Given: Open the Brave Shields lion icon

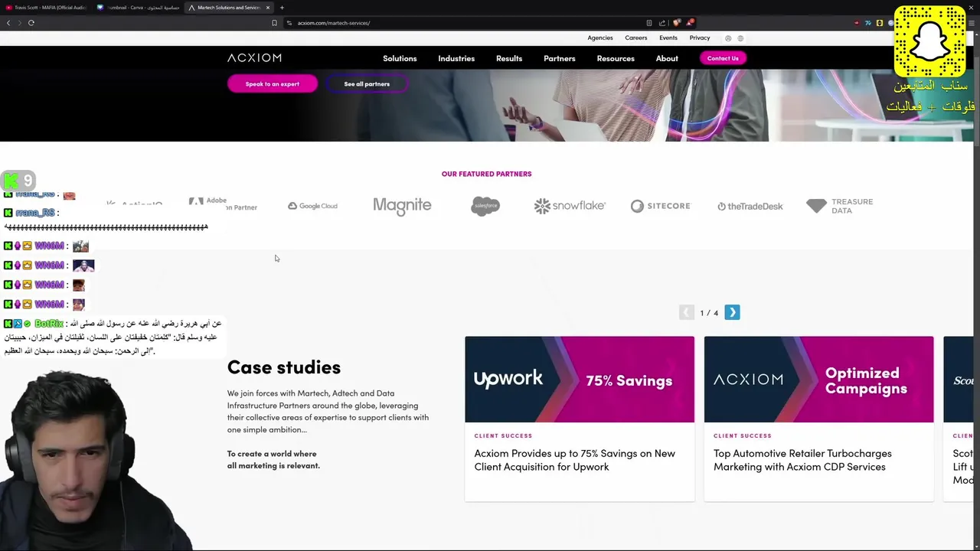Looking at the screenshot, I should coord(676,23).
